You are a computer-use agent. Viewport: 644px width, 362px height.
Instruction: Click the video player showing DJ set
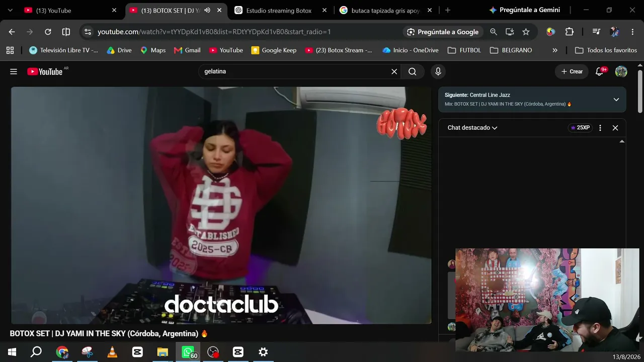point(221,205)
